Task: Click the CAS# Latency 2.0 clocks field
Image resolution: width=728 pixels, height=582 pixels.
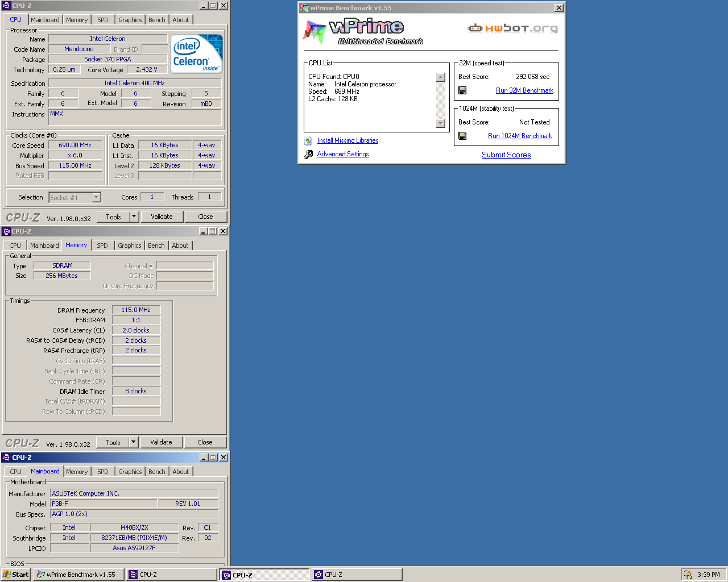Action: click(136, 330)
